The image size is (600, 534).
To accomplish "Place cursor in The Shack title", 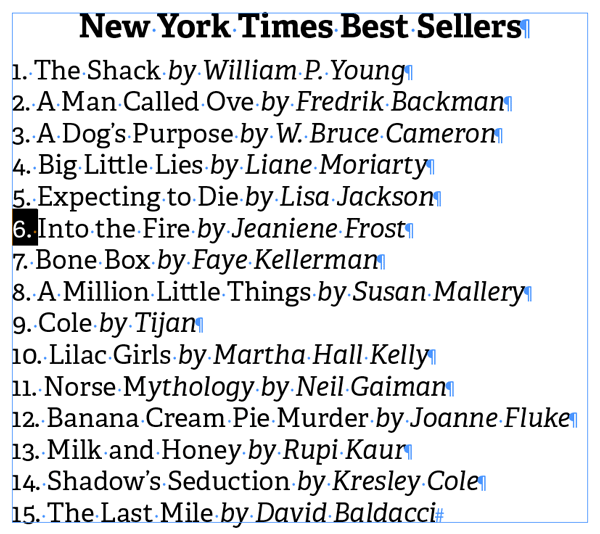I will [x=98, y=71].
